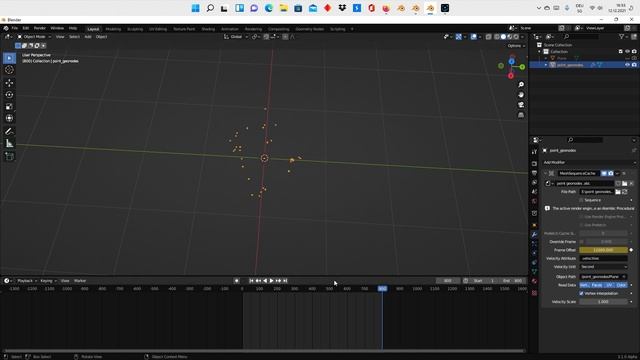Image resolution: width=640 pixels, height=360 pixels.
Task: Toggle X-ray mode in viewport header
Action: (x=489, y=37)
